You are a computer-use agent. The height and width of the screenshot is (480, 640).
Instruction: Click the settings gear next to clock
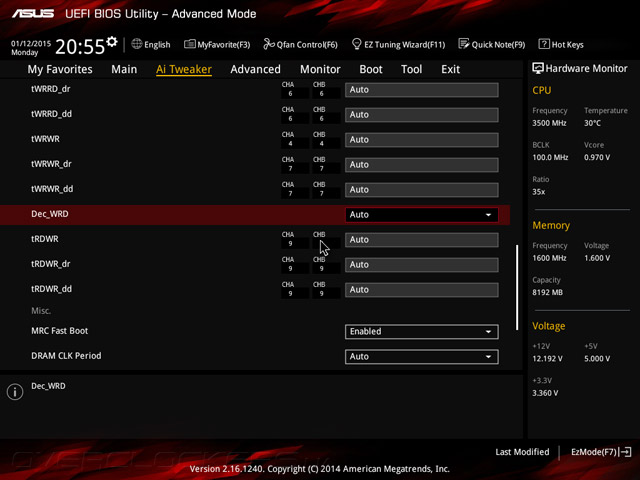point(112,41)
